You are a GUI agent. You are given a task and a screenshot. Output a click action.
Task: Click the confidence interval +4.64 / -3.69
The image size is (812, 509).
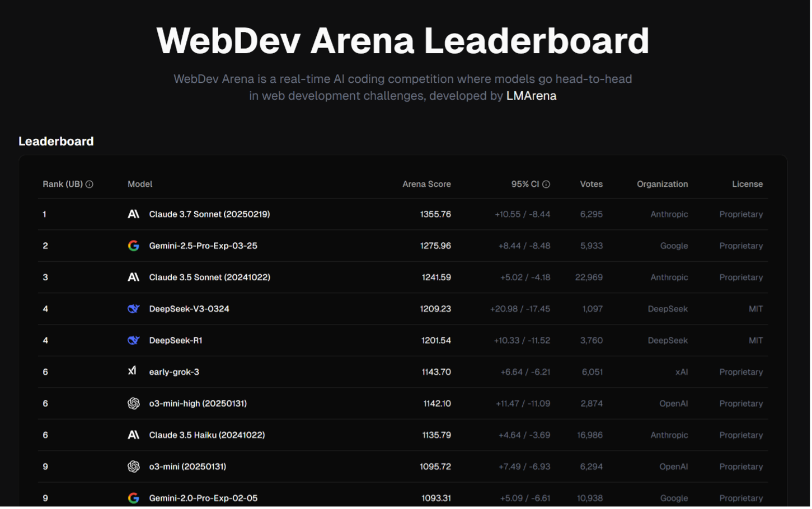(525, 436)
